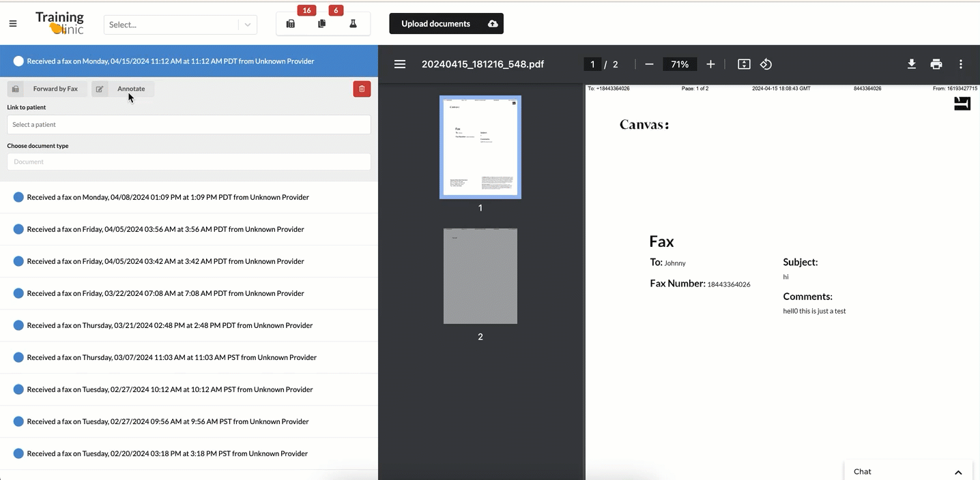Image resolution: width=980 pixels, height=480 pixels.
Task: Open the lab flask icon
Action: click(353, 24)
